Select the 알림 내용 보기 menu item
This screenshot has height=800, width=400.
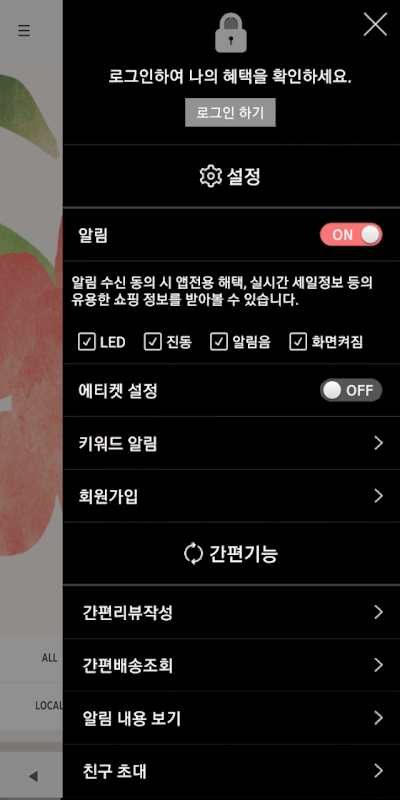point(232,718)
